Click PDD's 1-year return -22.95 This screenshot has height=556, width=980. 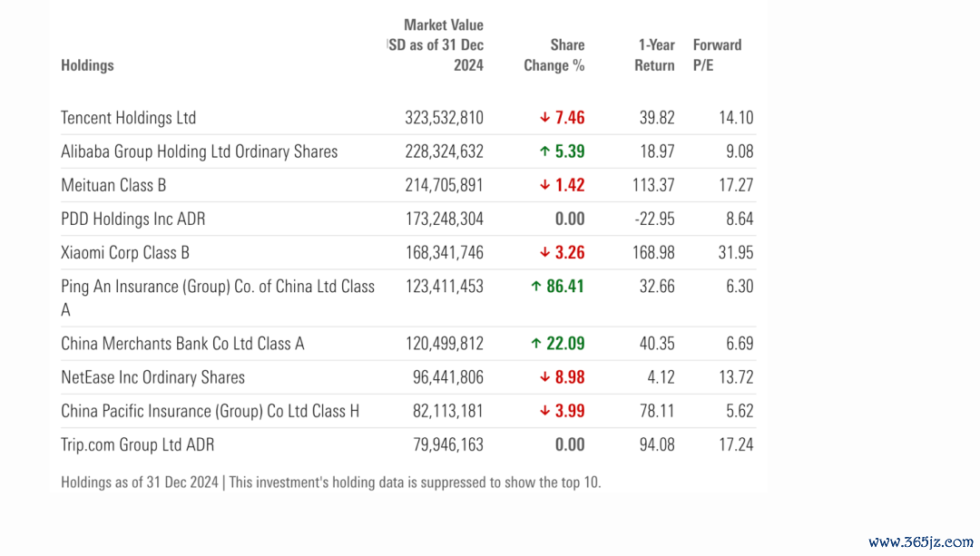654,219
